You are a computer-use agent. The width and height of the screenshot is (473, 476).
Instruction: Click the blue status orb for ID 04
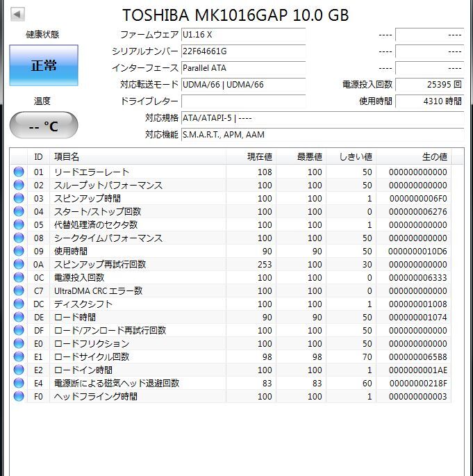tap(19, 211)
